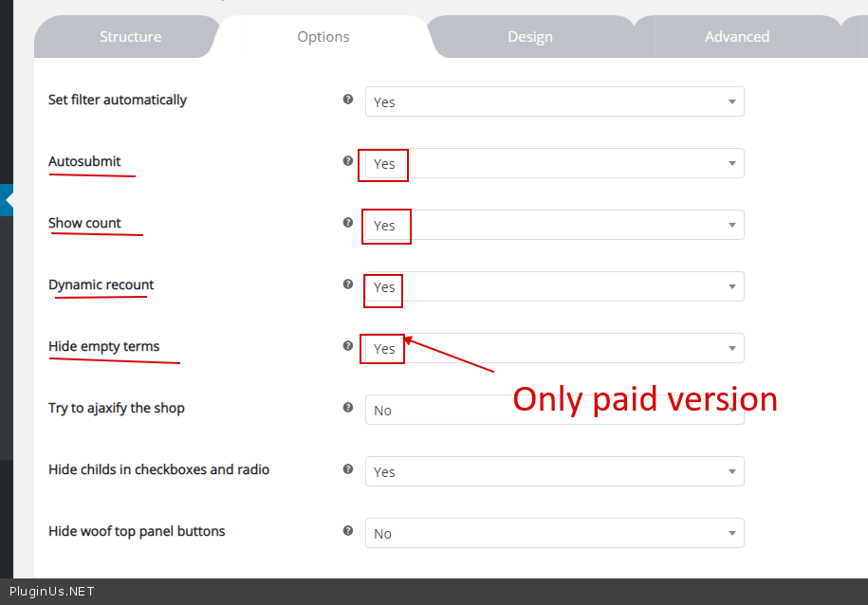Click help icon for Try to ajaxify the shop
868x605 pixels.
coord(348,408)
